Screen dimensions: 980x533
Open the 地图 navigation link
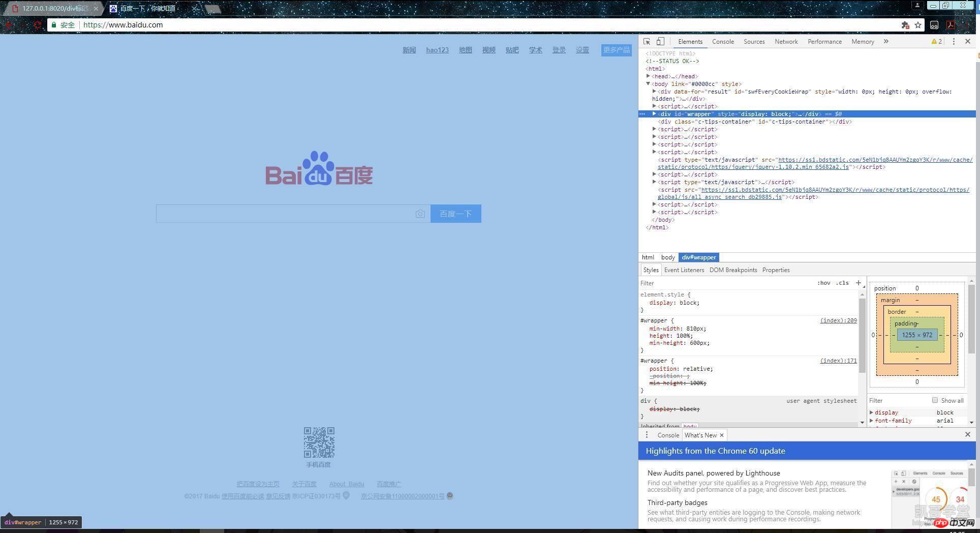pyautogui.click(x=466, y=50)
